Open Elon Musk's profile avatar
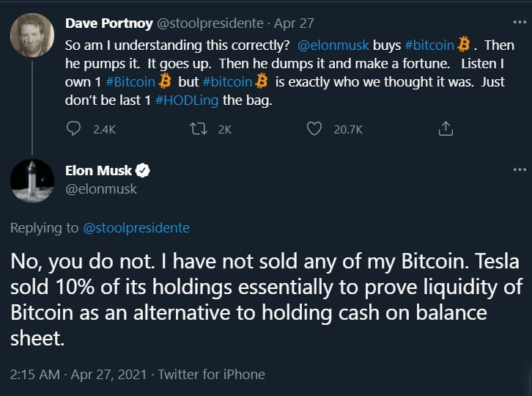This screenshot has width=532, height=396. [x=33, y=181]
